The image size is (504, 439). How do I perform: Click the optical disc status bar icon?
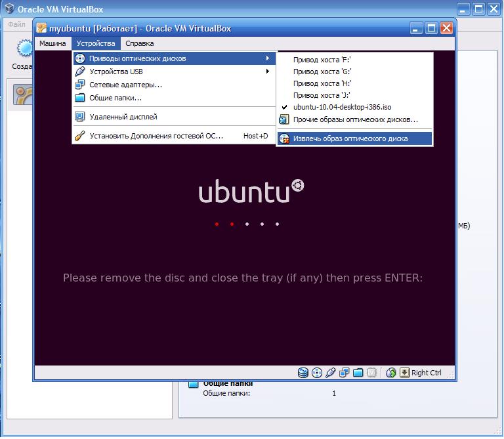click(x=317, y=373)
